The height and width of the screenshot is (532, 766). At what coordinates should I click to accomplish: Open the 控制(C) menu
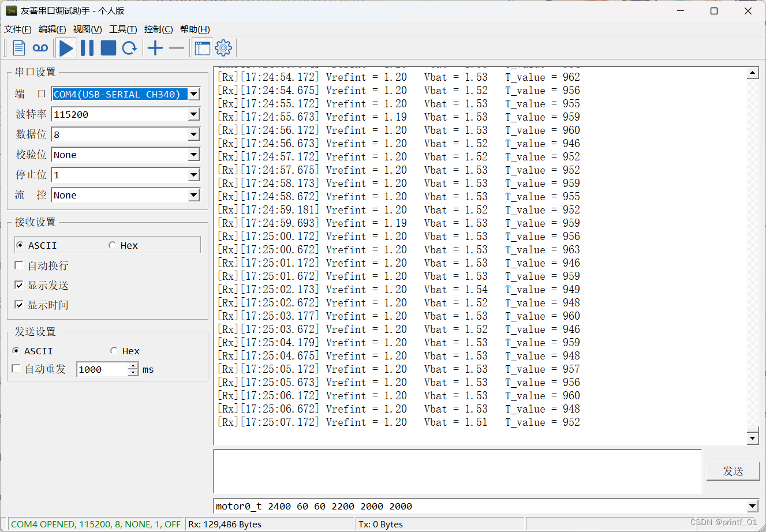click(158, 29)
